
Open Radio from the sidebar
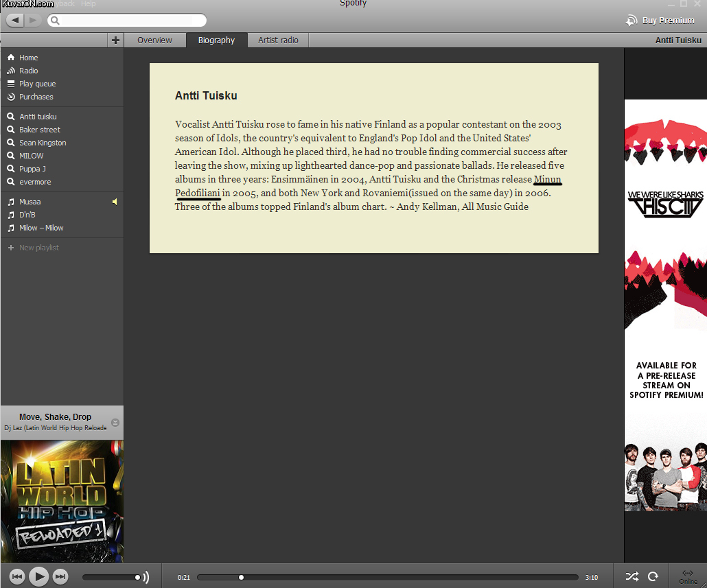(28, 71)
